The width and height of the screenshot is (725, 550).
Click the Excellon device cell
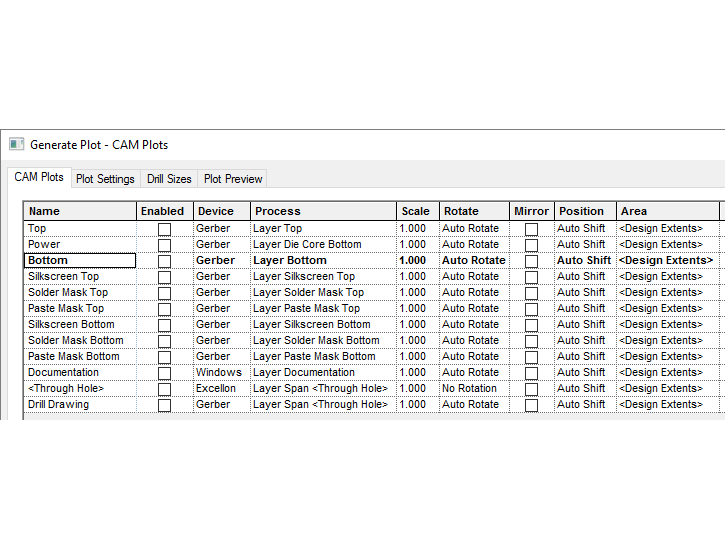[x=221, y=388]
